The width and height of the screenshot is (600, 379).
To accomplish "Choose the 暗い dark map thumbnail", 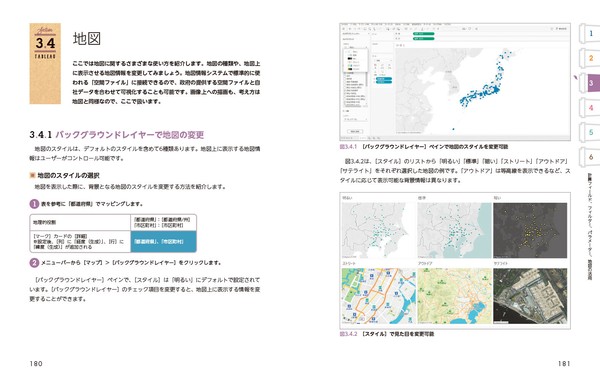I will pos(530,230).
